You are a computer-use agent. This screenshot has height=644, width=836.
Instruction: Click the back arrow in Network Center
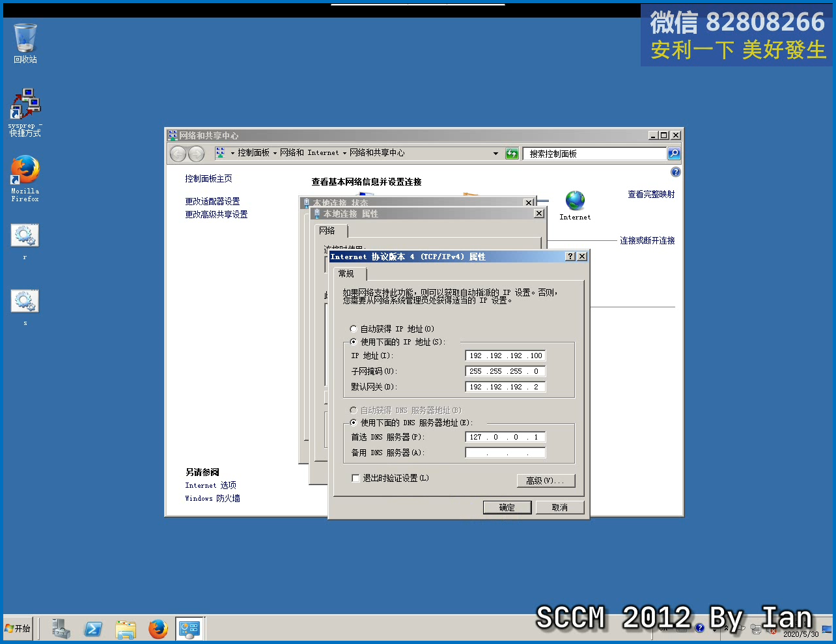pos(178,154)
